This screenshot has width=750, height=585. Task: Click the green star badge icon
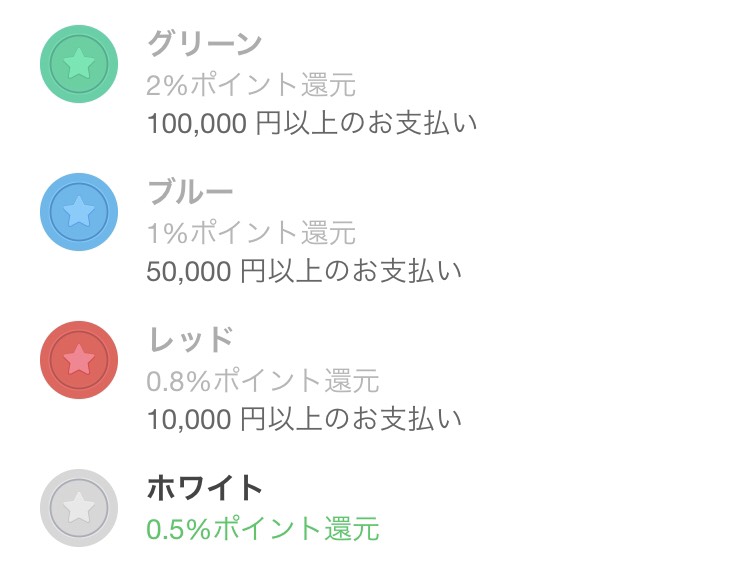(x=79, y=64)
